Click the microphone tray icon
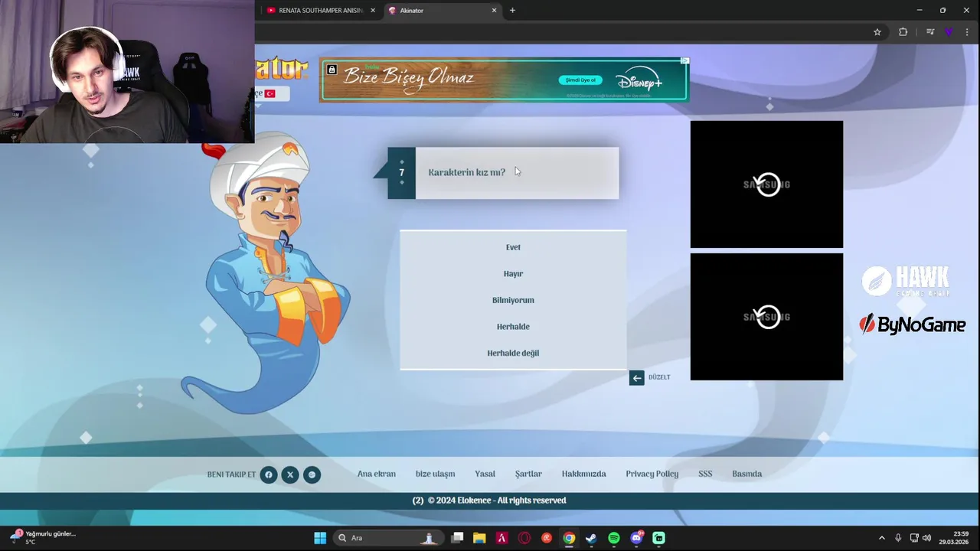This screenshot has height=551, width=980. coord(898,538)
